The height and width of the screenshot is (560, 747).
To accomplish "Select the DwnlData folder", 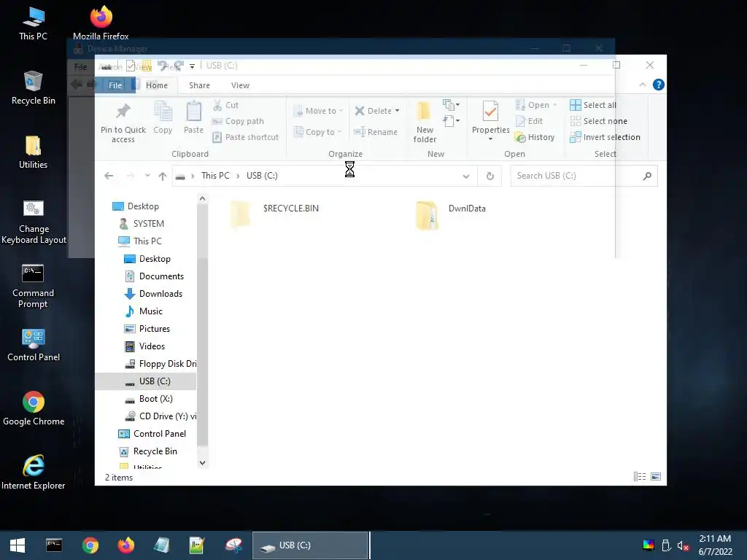I will pyautogui.click(x=451, y=215).
